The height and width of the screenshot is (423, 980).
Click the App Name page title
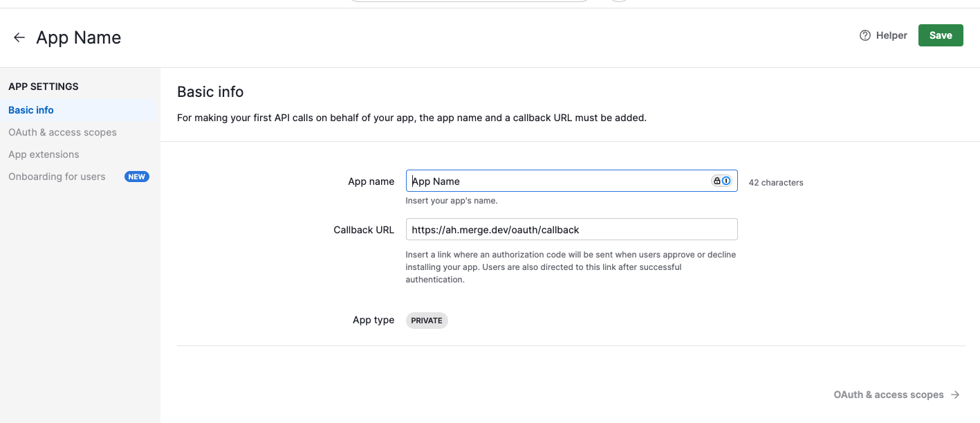pyautogui.click(x=79, y=37)
